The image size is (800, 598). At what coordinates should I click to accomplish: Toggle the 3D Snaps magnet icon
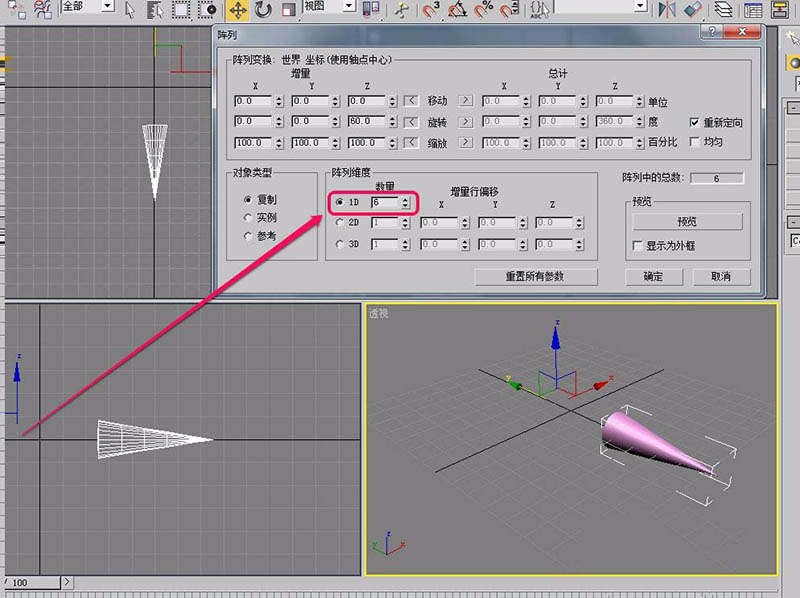431,10
